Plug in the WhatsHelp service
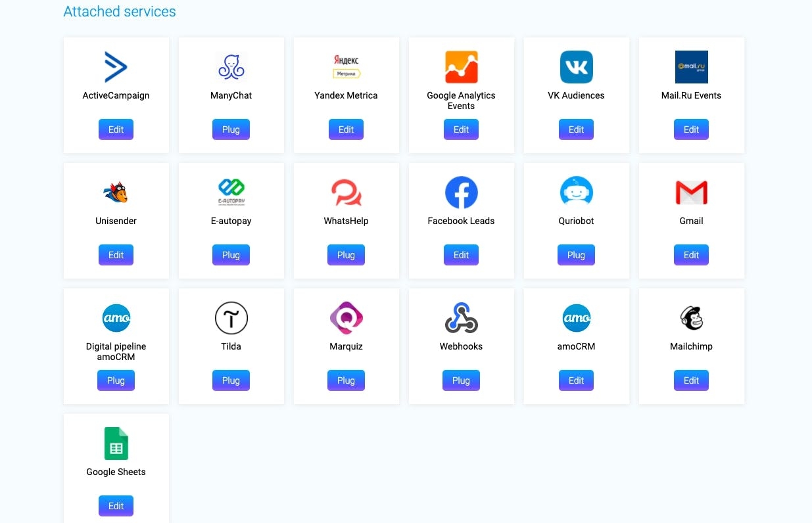The height and width of the screenshot is (523, 812). [x=346, y=255]
